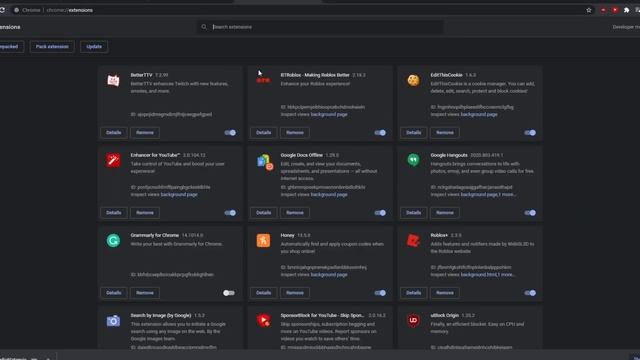
Task: Remove the Google Hangouts extension
Action: (445, 213)
